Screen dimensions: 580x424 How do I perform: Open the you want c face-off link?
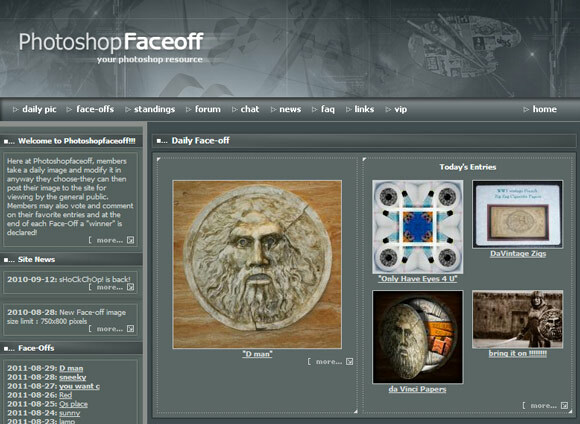(x=80, y=386)
